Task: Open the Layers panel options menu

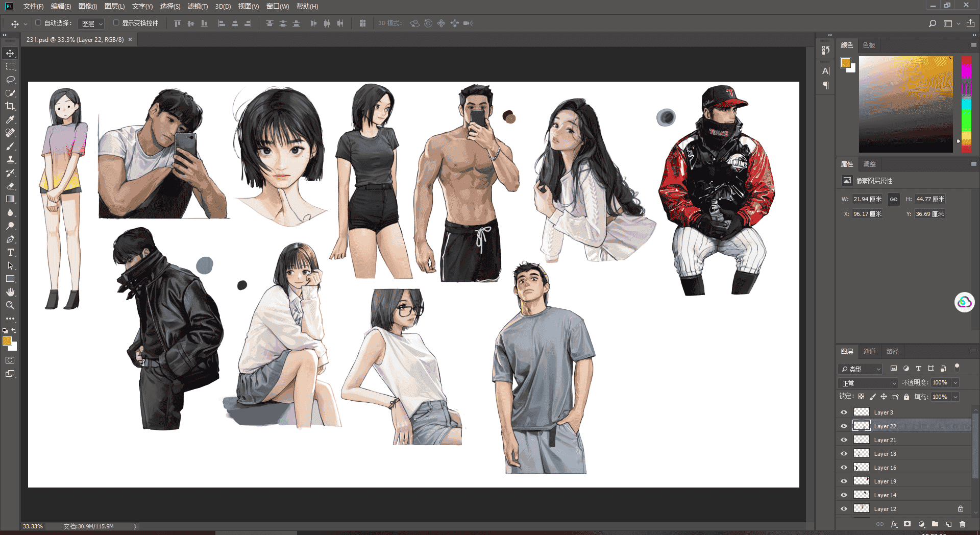Action: pyautogui.click(x=973, y=352)
